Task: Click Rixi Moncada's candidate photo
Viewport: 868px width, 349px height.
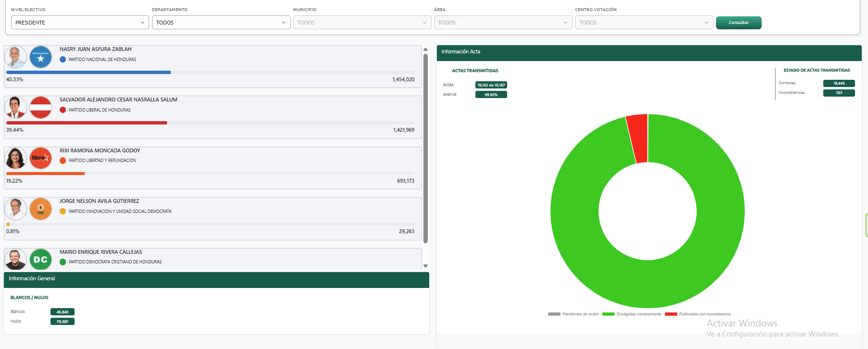Action: [15, 158]
